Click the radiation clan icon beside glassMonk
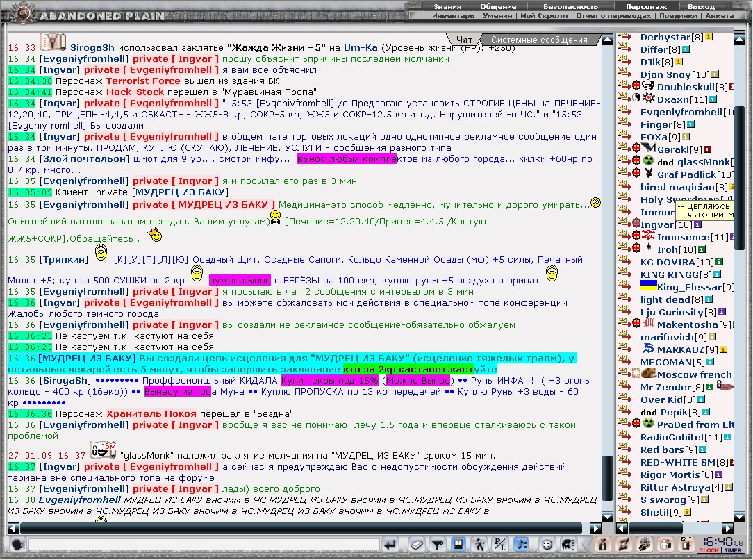 tap(648, 161)
